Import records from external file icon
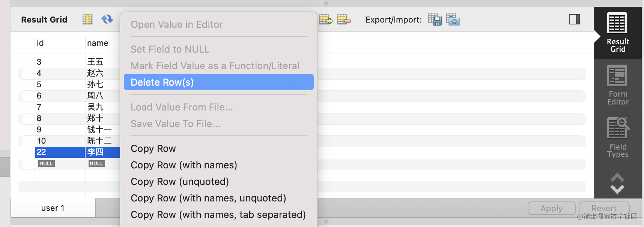Viewport: 644px width, 227px height. pos(453,20)
